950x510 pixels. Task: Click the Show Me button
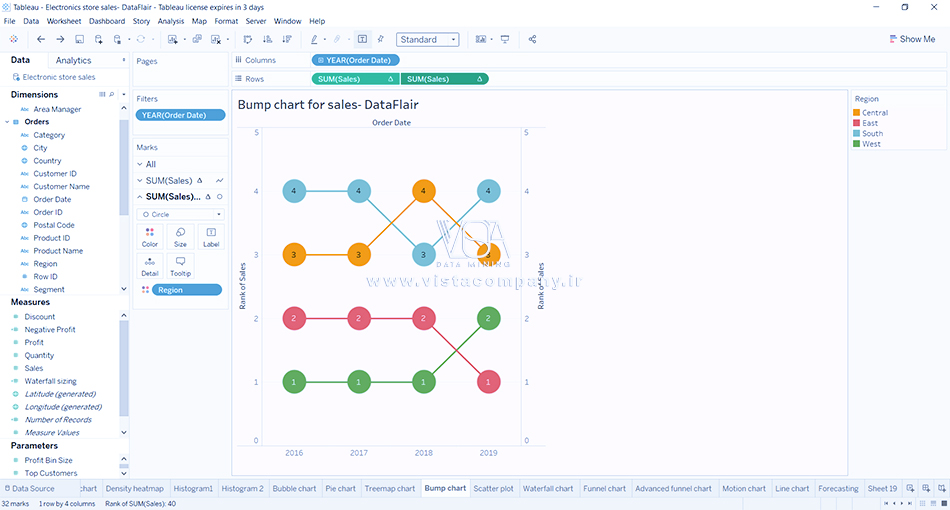tap(912, 39)
